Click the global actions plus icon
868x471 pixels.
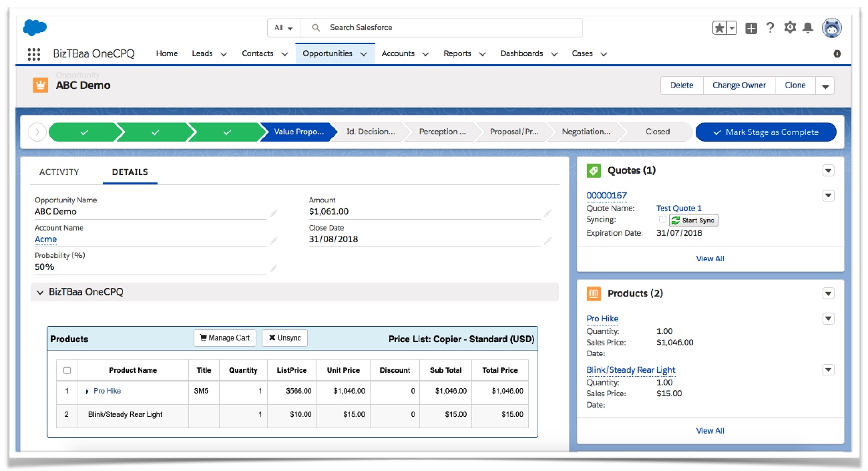click(751, 28)
